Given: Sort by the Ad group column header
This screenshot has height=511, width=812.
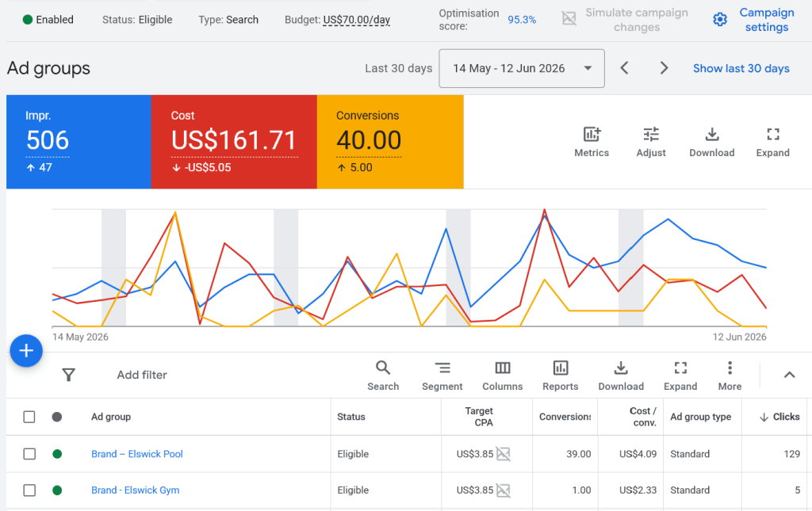Looking at the screenshot, I should tap(111, 417).
